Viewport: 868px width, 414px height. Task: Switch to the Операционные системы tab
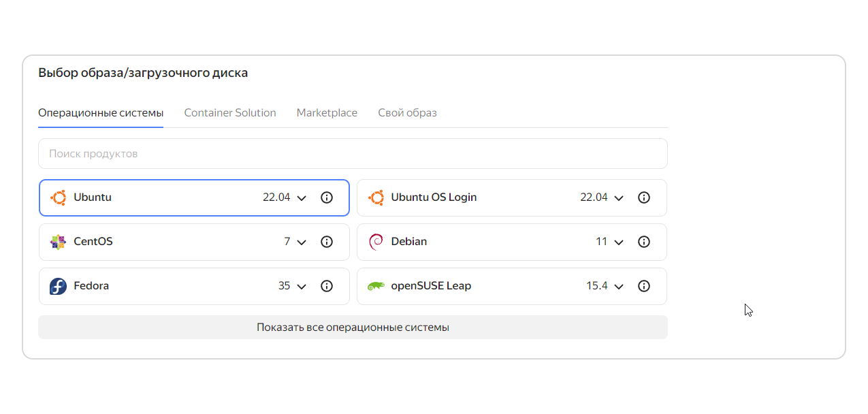[101, 113]
